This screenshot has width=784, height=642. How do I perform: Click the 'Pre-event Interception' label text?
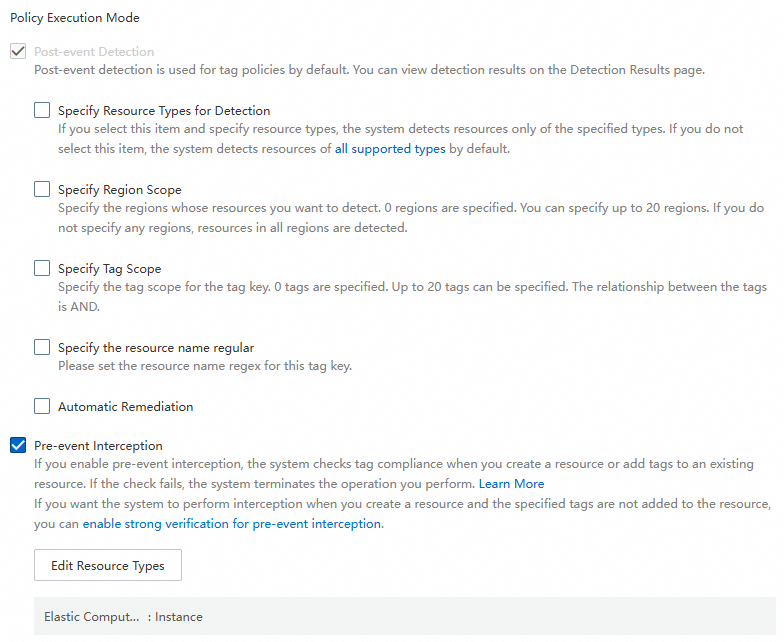98,446
